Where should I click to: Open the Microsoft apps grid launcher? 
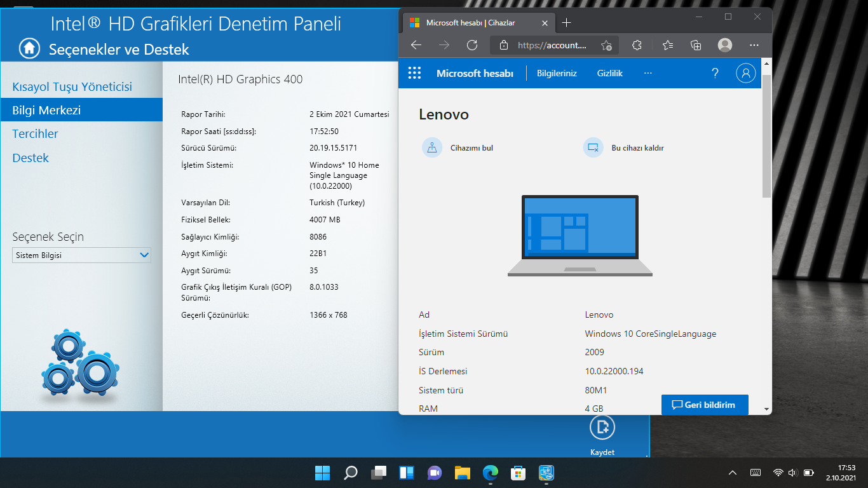click(x=414, y=73)
